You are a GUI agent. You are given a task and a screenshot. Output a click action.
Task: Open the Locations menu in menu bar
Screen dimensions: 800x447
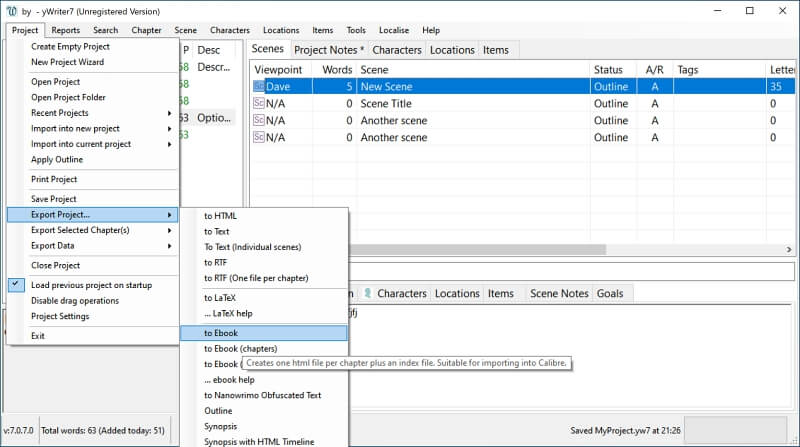pyautogui.click(x=281, y=30)
